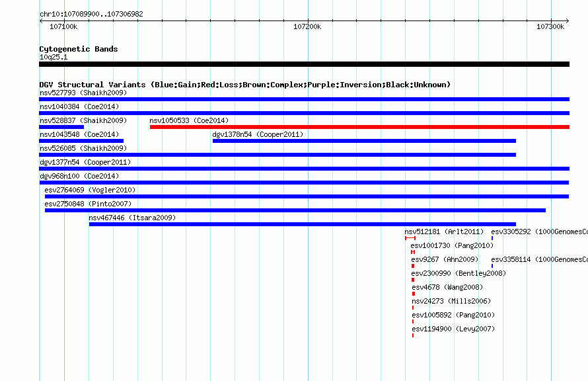This screenshot has width=588, height=381.
Task: Click the DGV Structural Variants track title
Action: click(245, 85)
